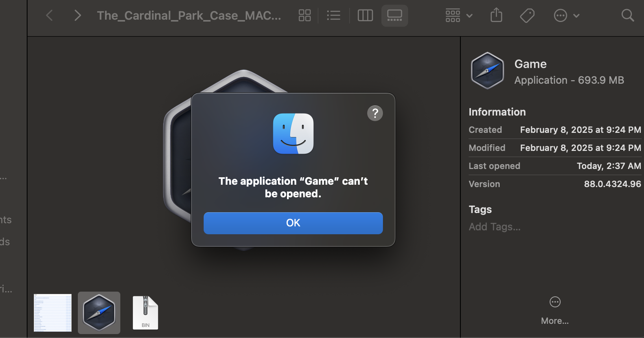Click the Game app icon in preview panel

point(488,71)
